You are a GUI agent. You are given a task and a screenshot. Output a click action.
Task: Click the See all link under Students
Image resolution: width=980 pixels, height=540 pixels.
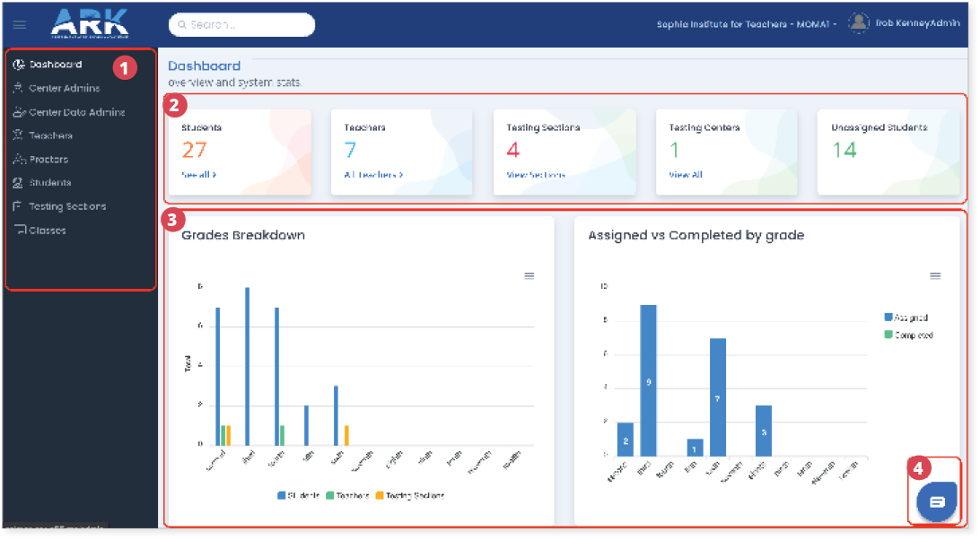pos(198,175)
